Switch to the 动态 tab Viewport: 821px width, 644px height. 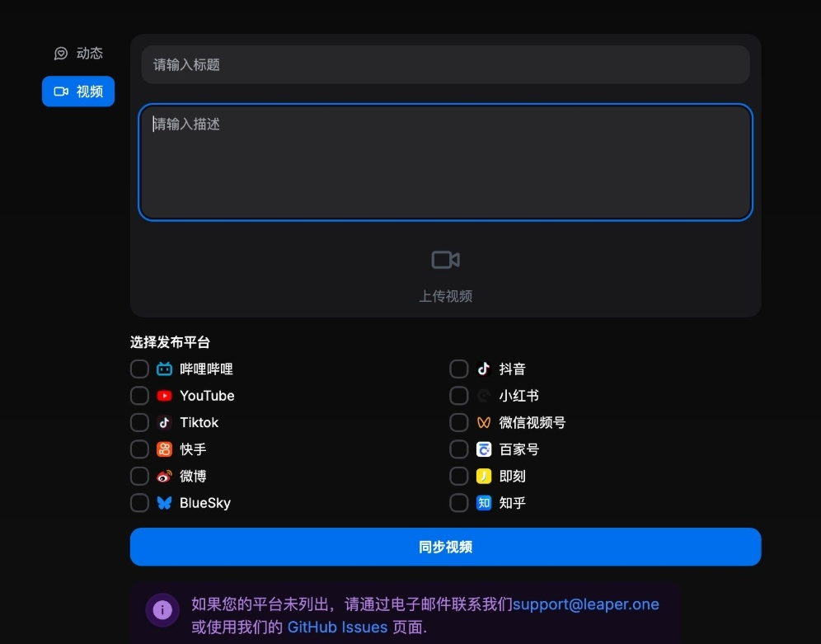pos(78,54)
